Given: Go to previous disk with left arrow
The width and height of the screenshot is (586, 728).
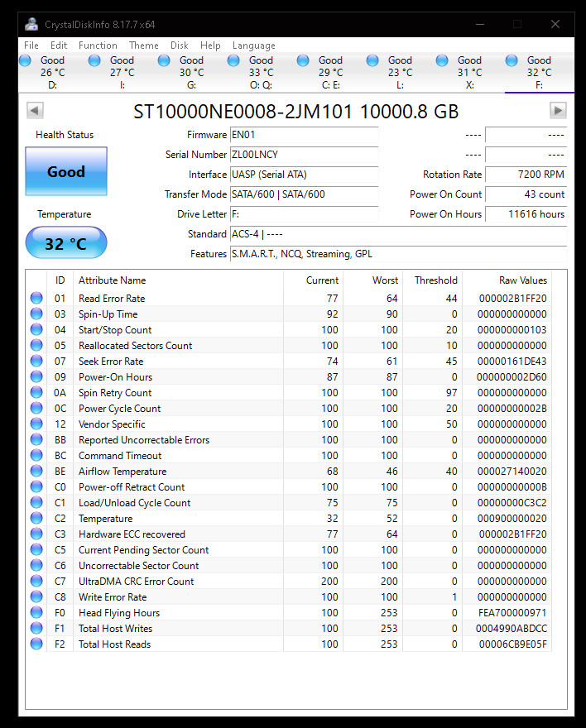Looking at the screenshot, I should [x=35, y=111].
